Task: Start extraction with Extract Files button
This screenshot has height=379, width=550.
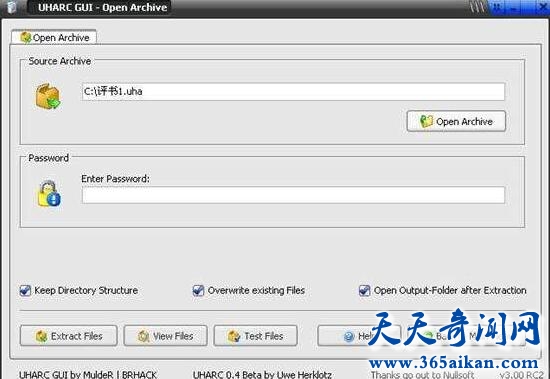Action: tap(69, 336)
